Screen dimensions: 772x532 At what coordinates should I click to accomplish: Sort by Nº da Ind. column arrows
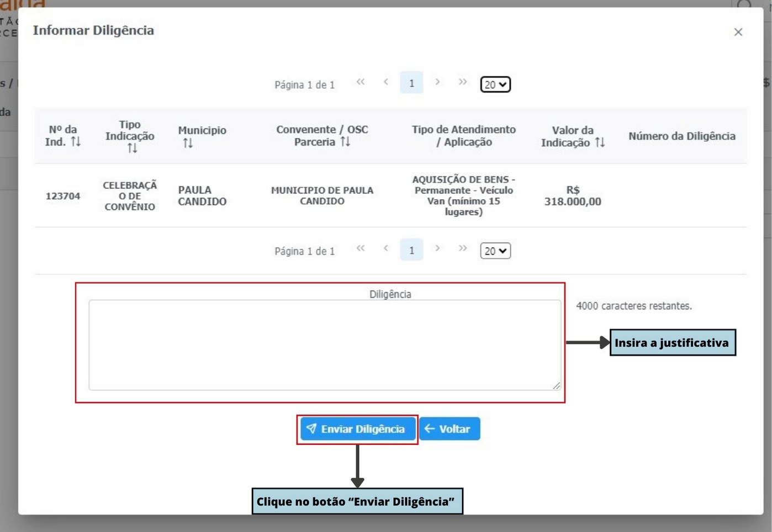tap(76, 142)
